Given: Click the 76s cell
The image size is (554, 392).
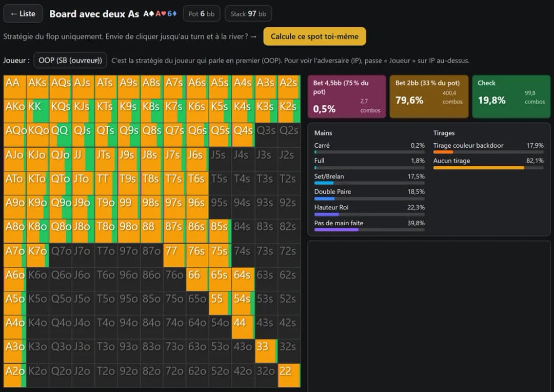Looking at the screenshot, I should 197,255.
